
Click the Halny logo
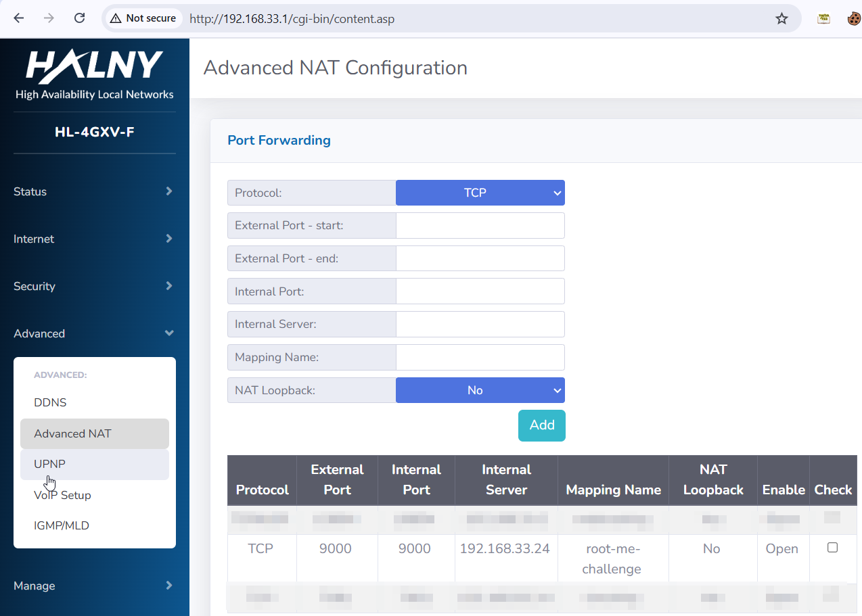(95, 74)
